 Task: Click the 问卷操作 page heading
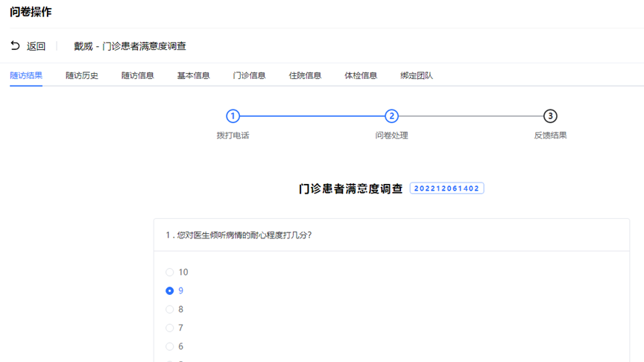(x=31, y=12)
